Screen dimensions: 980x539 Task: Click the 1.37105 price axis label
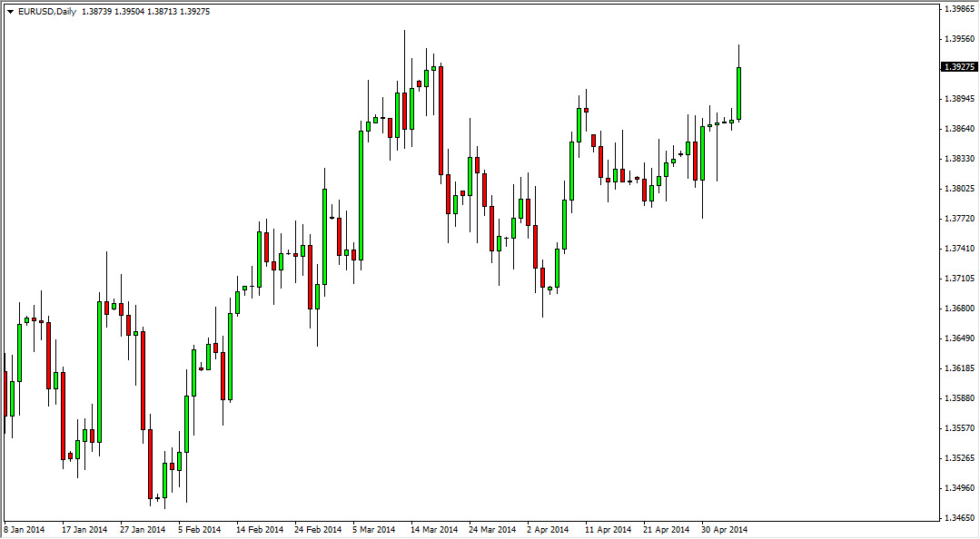[x=960, y=279]
